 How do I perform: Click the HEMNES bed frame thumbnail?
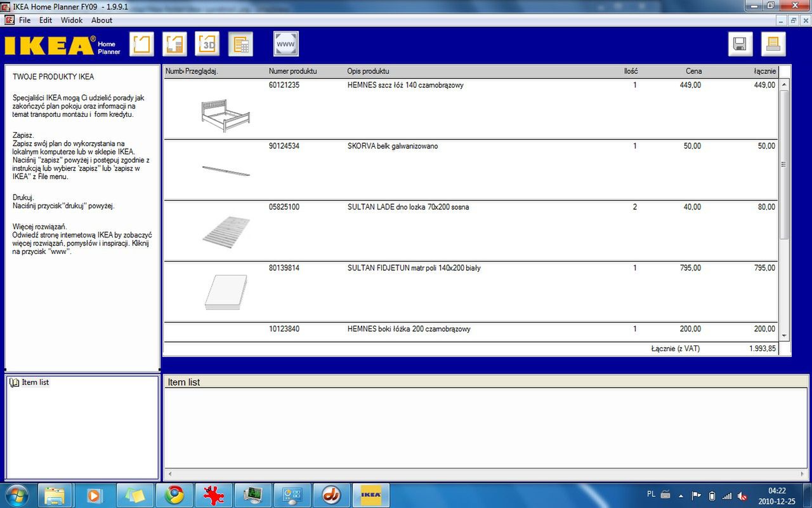point(225,114)
